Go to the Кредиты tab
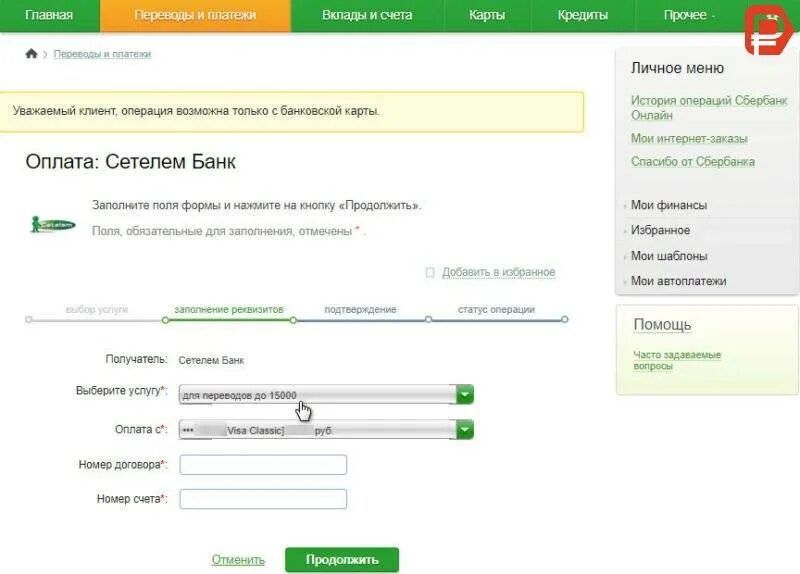Screen dimensions: 800x574 (x=583, y=15)
